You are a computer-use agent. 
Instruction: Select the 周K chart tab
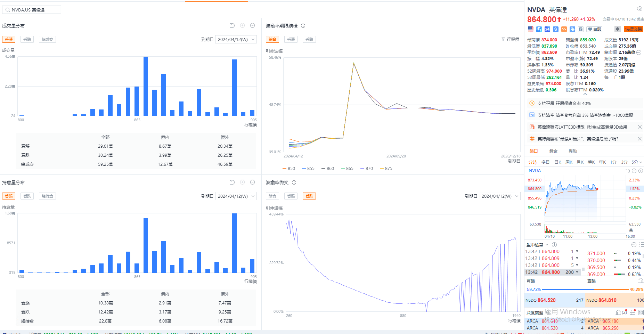pyautogui.click(x=569, y=162)
